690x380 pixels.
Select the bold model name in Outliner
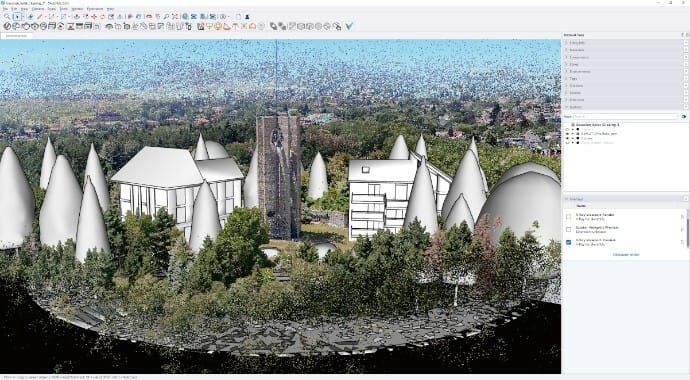click(x=598, y=125)
